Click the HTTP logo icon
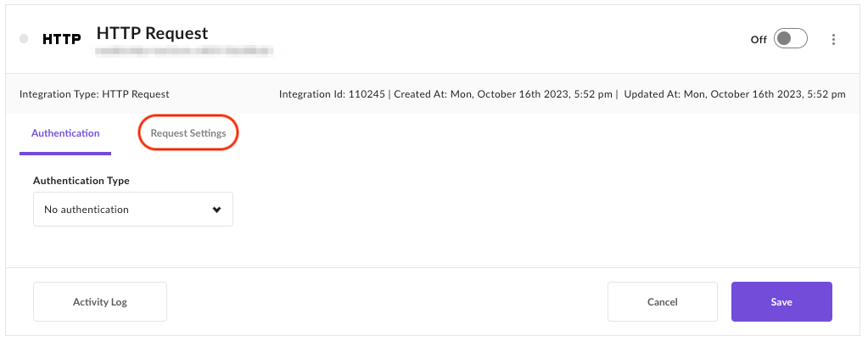 (62, 39)
